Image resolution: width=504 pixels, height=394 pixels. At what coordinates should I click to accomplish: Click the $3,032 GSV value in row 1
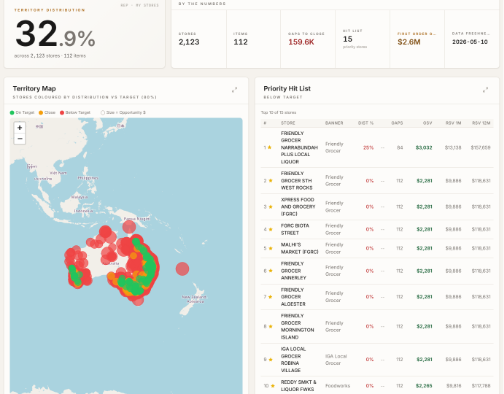[424, 147]
